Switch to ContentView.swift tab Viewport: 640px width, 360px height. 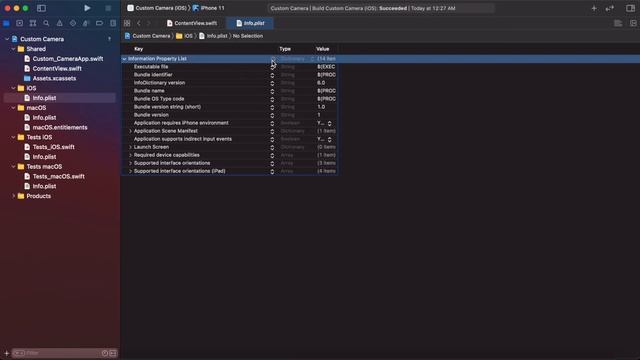pos(192,23)
